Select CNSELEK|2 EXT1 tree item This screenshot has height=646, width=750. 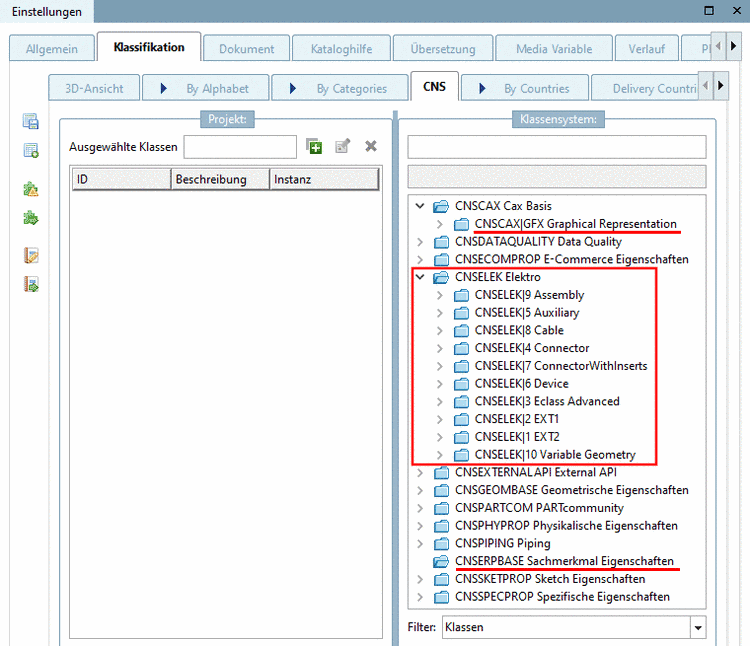tap(517, 419)
